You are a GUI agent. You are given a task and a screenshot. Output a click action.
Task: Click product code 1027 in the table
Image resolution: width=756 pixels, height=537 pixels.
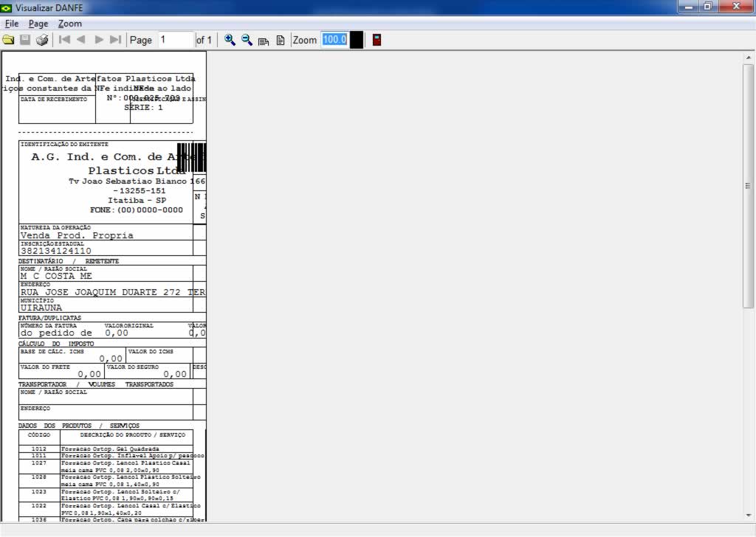(39, 462)
